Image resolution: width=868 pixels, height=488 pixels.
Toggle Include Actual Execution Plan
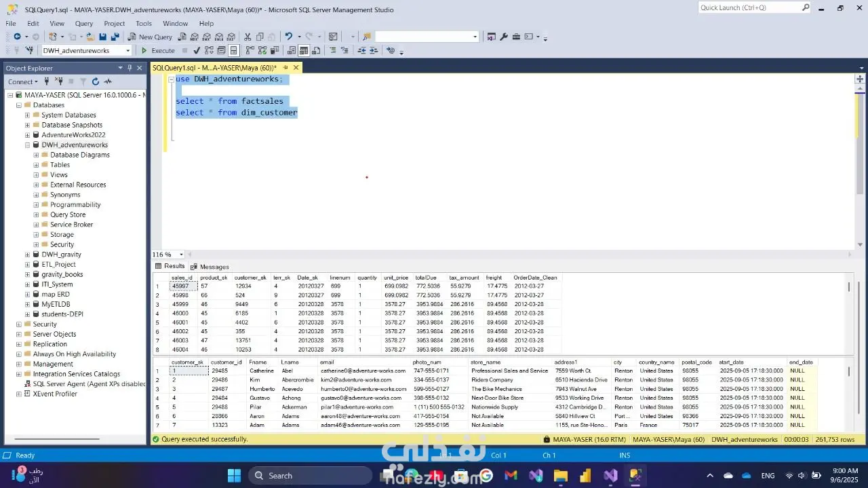click(250, 50)
